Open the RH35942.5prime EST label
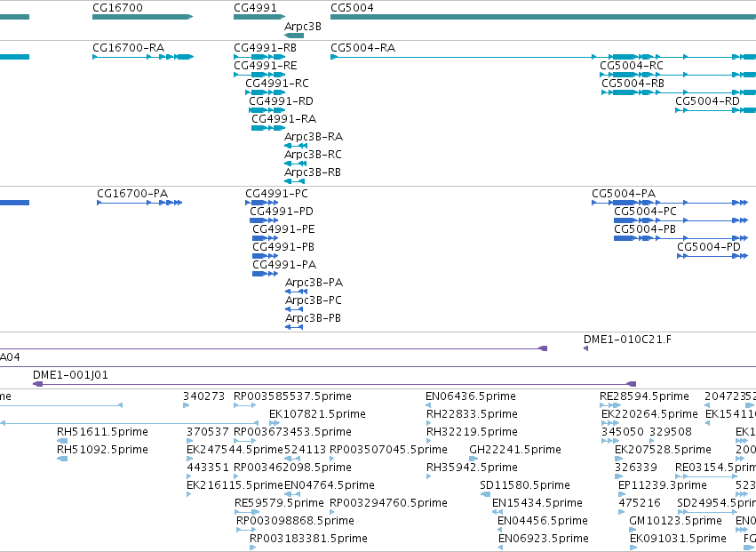 pyautogui.click(x=472, y=468)
